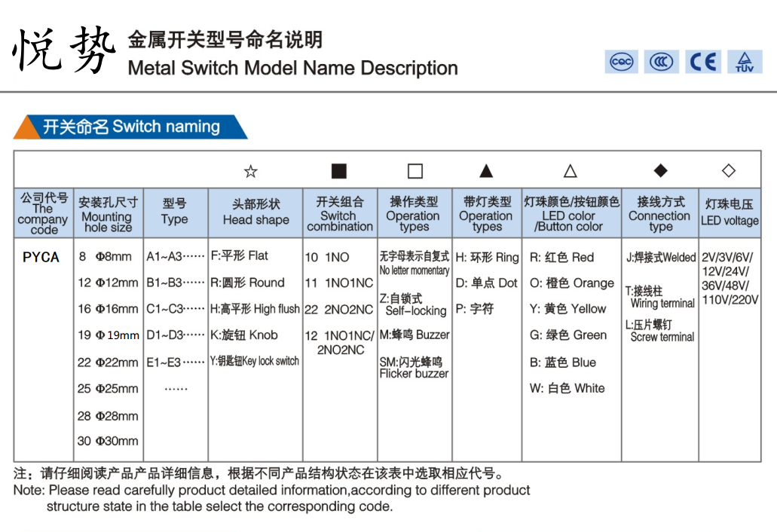Image resolution: width=777 pixels, height=532 pixels.
Task: Click type entry 'E1~E3'
Action: 176,362
